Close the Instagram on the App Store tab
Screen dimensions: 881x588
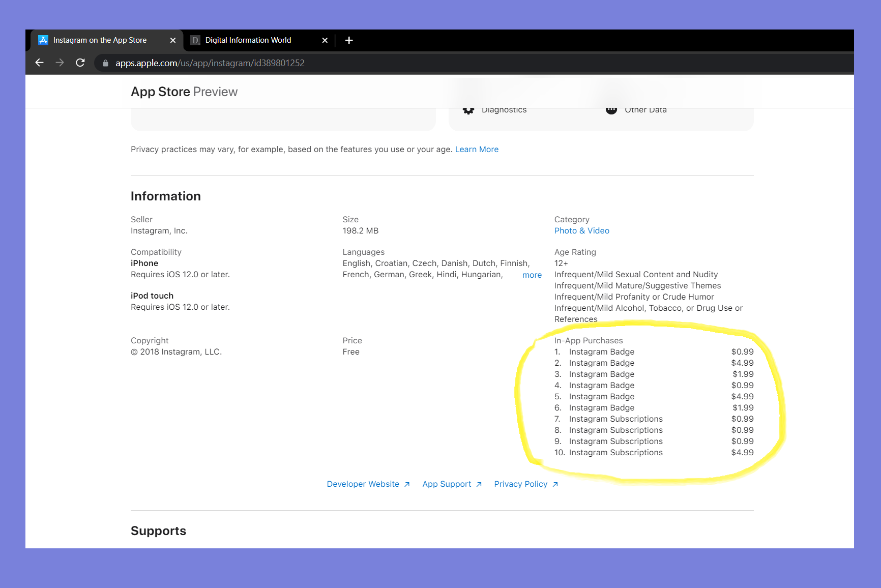173,40
